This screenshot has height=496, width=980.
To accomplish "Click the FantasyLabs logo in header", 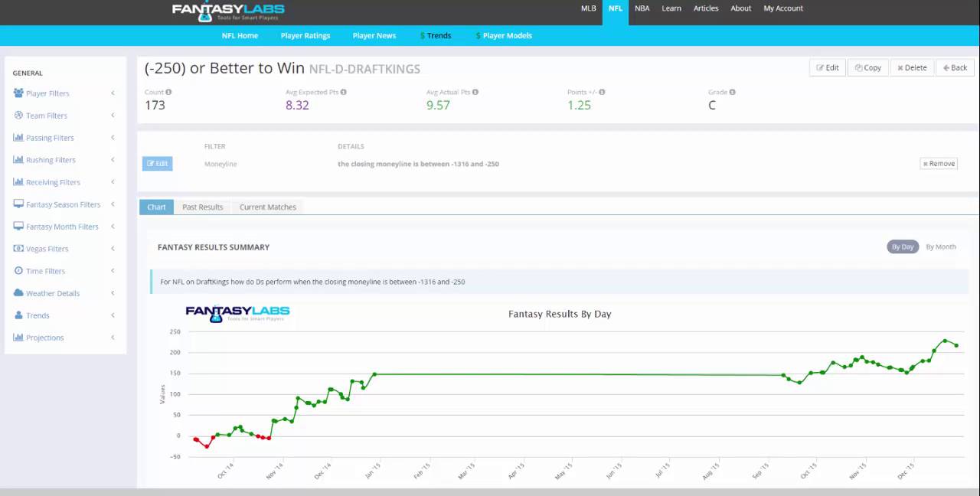I will tap(228, 11).
